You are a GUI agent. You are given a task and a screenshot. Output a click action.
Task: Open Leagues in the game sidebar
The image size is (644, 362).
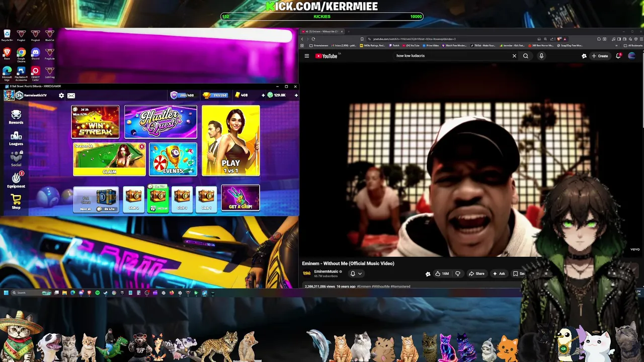pos(16,138)
